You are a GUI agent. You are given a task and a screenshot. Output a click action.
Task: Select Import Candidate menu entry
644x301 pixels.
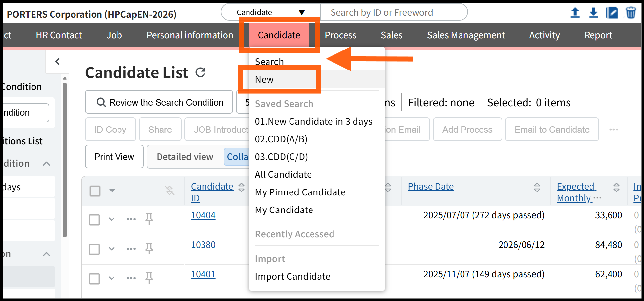pos(292,276)
